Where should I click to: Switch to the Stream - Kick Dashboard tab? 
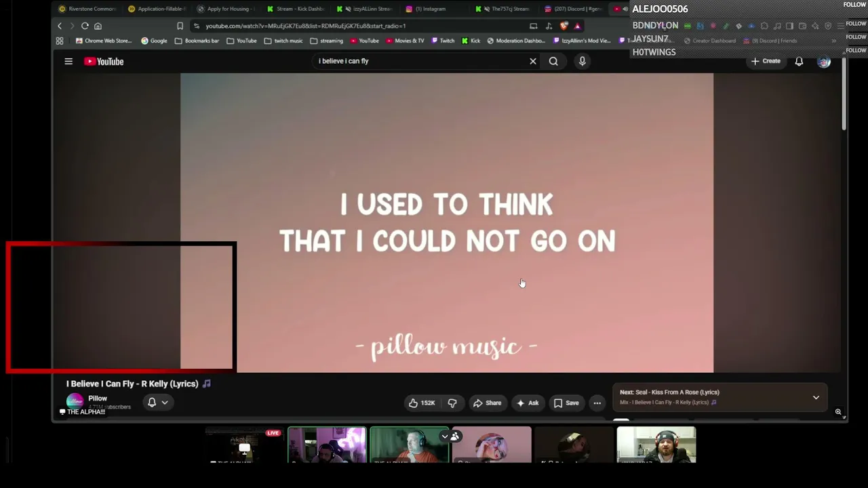click(295, 9)
